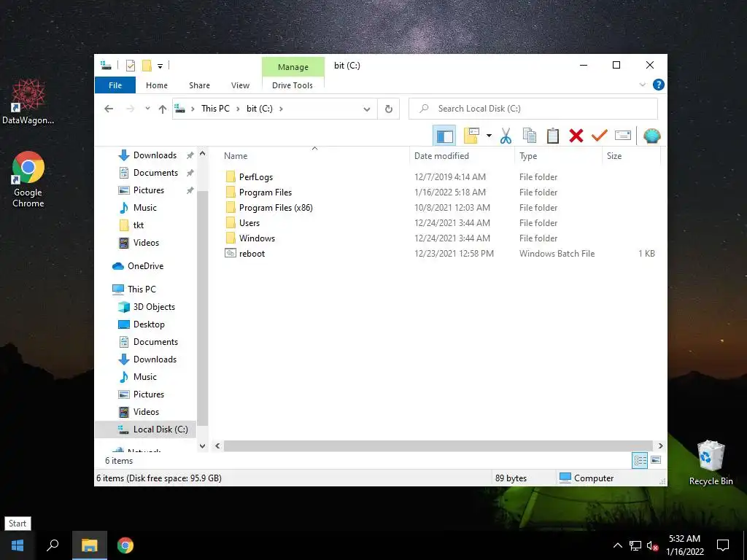Image resolution: width=747 pixels, height=560 pixels.
Task: Click horizontal scrollbar right arrow
Action: click(x=660, y=446)
